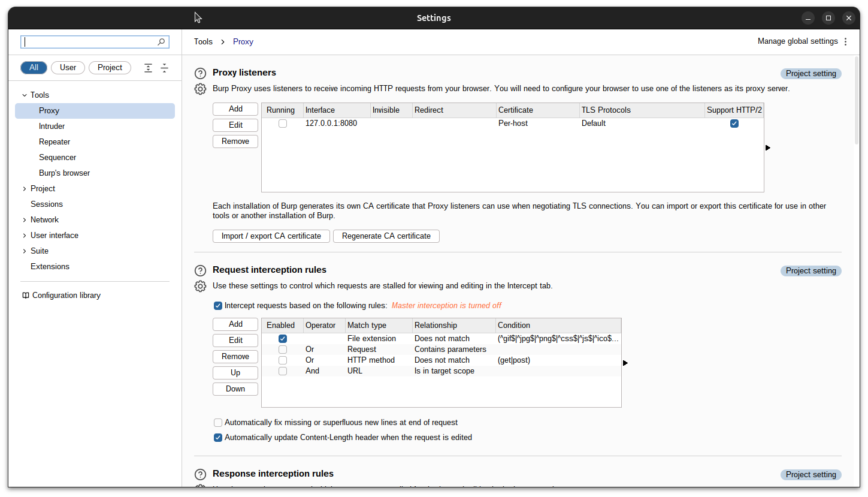Click Edit button for Proxy listeners

tap(235, 125)
